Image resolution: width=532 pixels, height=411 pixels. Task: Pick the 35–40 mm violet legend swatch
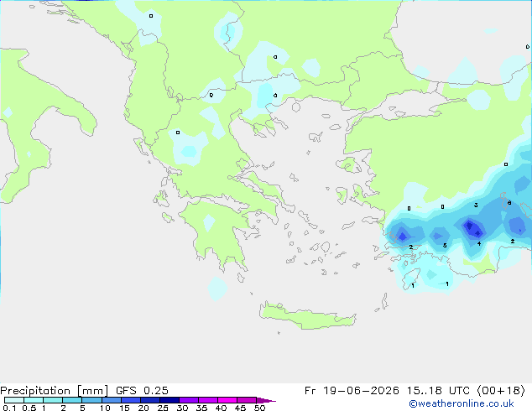(208, 400)
